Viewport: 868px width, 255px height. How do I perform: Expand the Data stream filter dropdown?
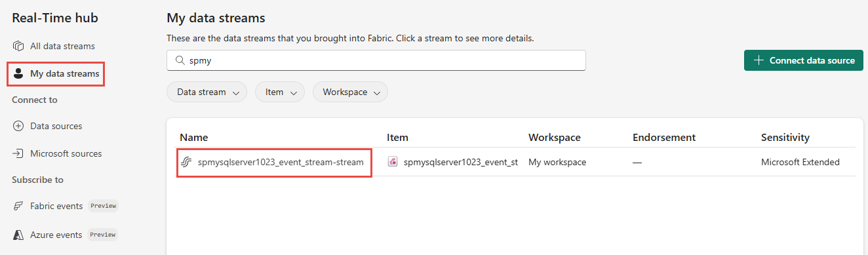207,92
